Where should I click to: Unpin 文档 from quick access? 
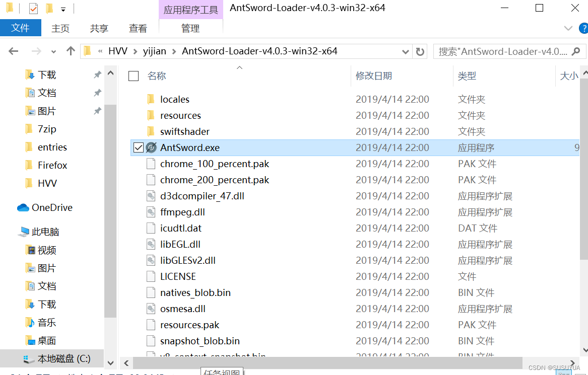coord(98,93)
